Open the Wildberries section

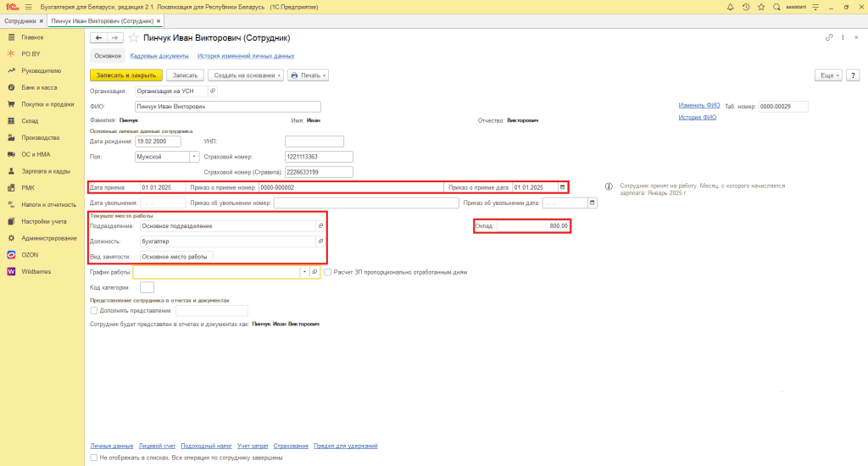36,272
